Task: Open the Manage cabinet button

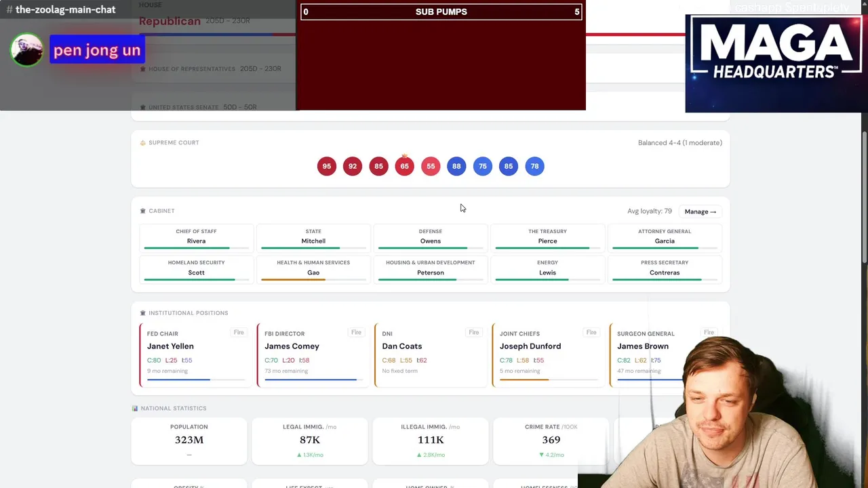Action: [701, 211]
